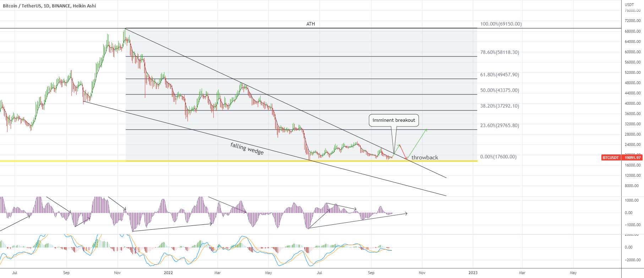This screenshot has width=644, height=278.
Task: Click the 8000.00 price axis value
Action: [x=632, y=186]
